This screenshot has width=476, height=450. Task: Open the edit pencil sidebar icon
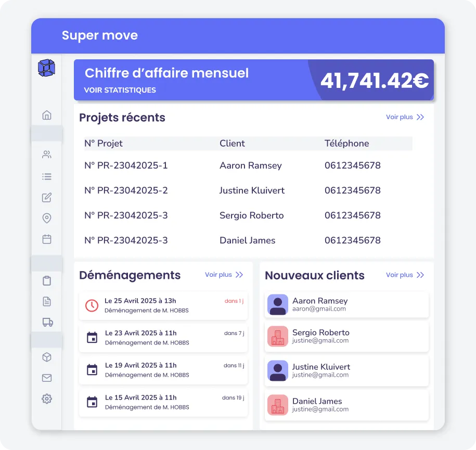[x=47, y=197]
